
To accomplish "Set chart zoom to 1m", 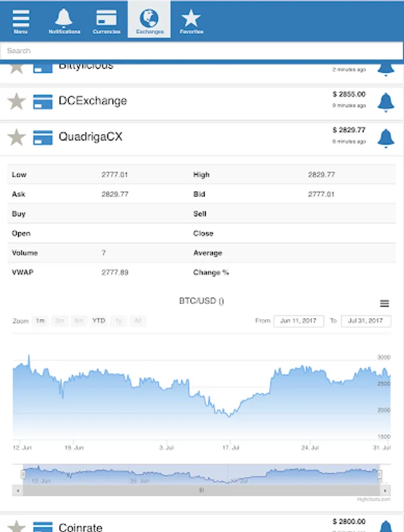I will [x=40, y=320].
